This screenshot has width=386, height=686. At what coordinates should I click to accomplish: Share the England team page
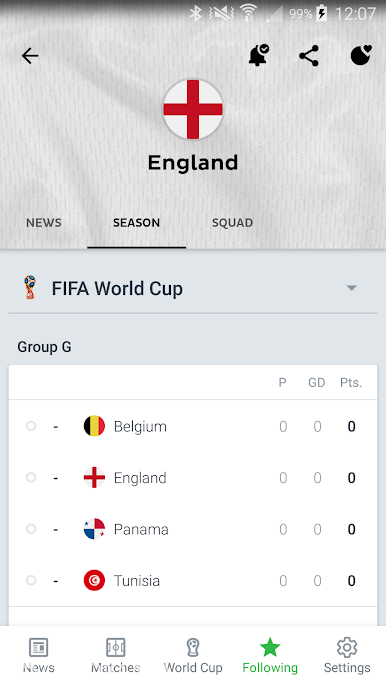pos(309,56)
